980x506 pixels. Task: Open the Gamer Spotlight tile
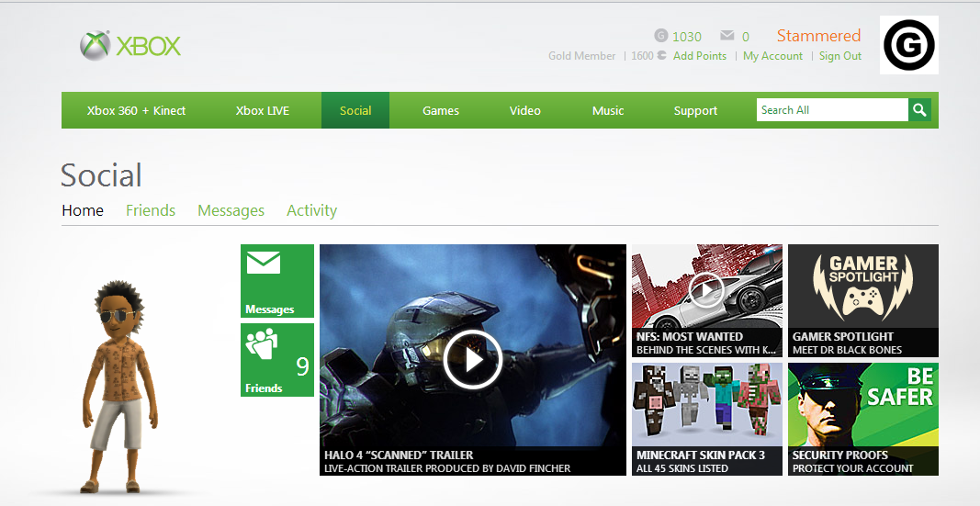pos(863,300)
